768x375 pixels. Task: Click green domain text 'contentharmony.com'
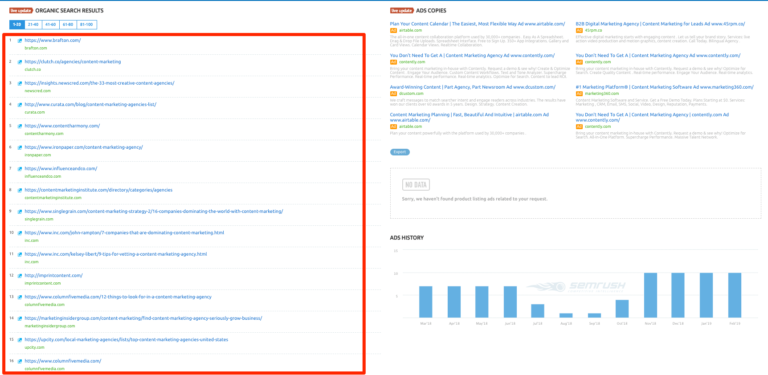(x=44, y=134)
